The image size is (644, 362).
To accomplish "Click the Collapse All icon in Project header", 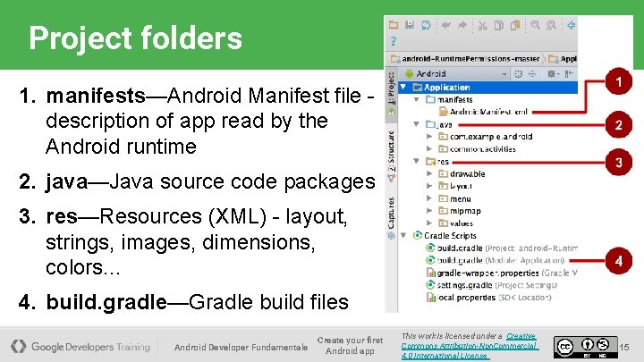I will point(532,74).
